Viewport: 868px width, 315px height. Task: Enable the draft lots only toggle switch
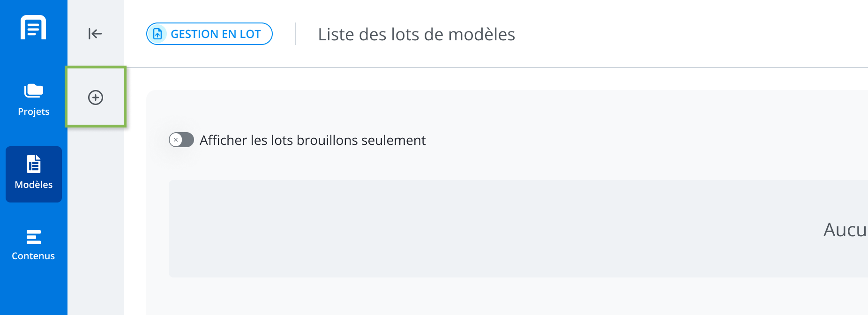click(181, 140)
